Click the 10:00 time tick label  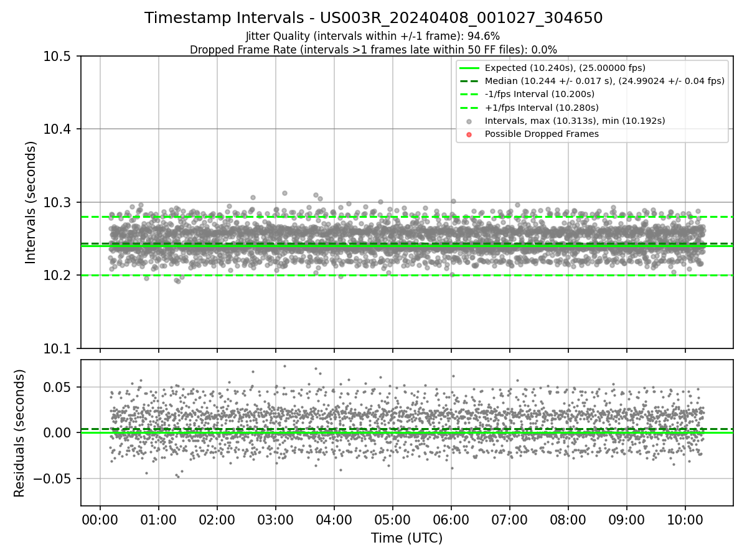click(x=685, y=518)
